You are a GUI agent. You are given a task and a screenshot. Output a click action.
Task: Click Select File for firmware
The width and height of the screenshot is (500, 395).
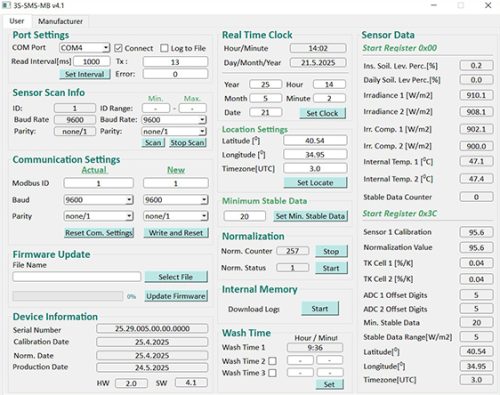click(176, 277)
